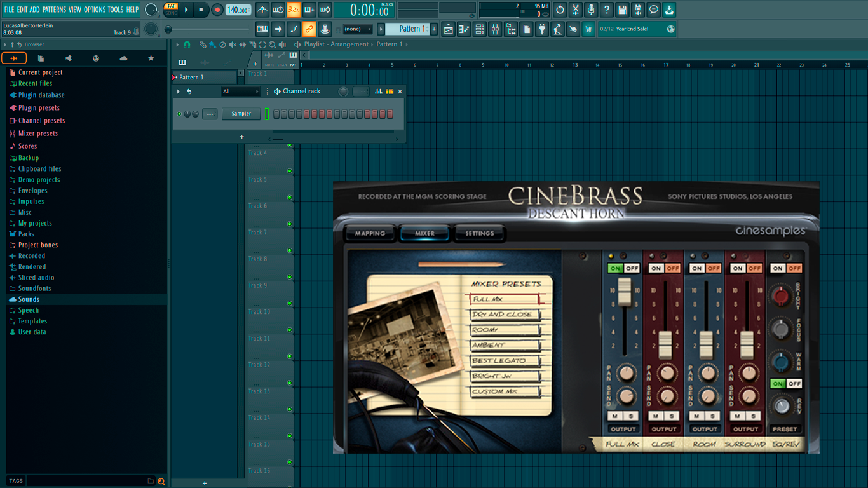This screenshot has width=868, height=488.
Task: Open the '(none)' dropdown in toolbar
Action: (357, 29)
